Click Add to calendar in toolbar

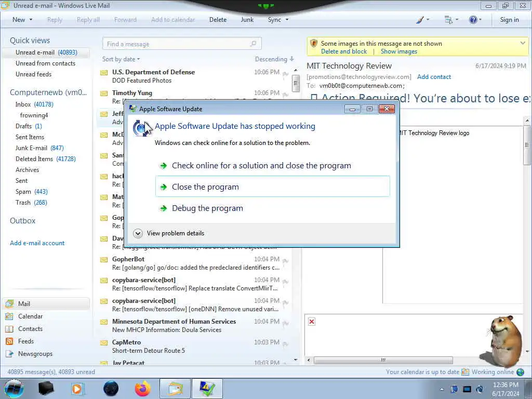[173, 20]
